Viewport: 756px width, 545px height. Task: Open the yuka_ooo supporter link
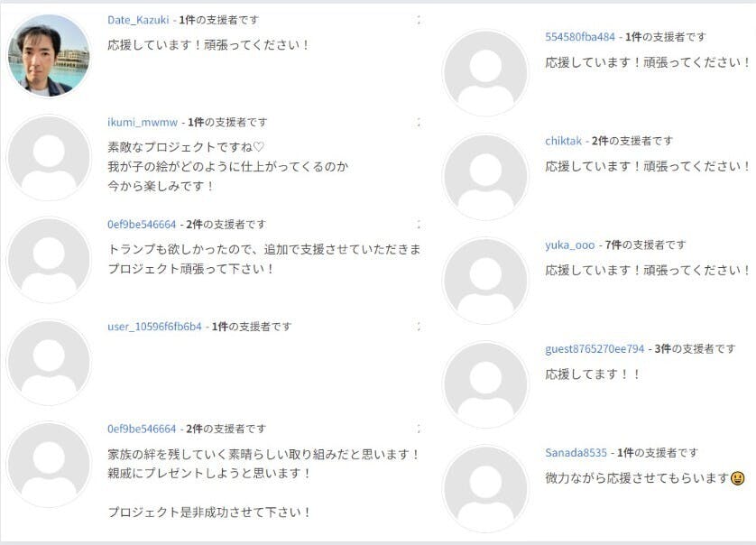point(570,245)
